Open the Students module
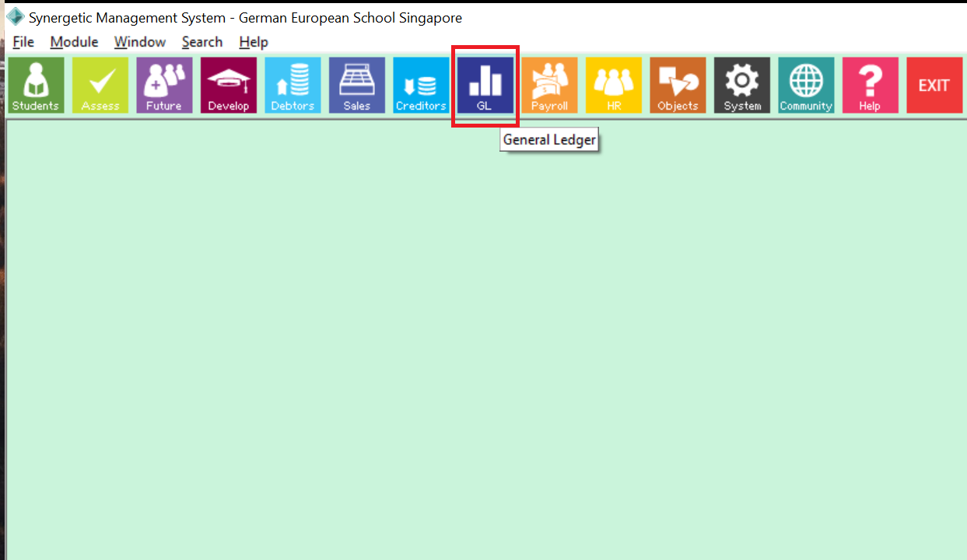 (35, 85)
